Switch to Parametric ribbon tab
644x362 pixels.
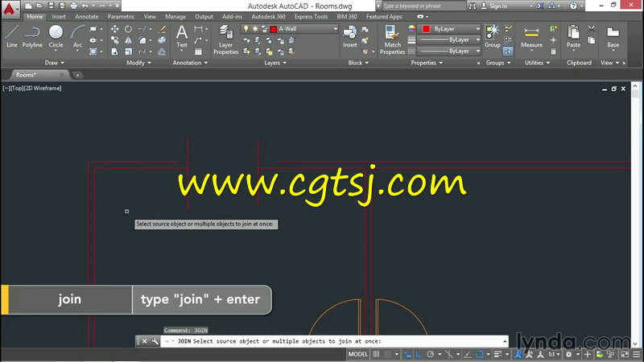121,16
